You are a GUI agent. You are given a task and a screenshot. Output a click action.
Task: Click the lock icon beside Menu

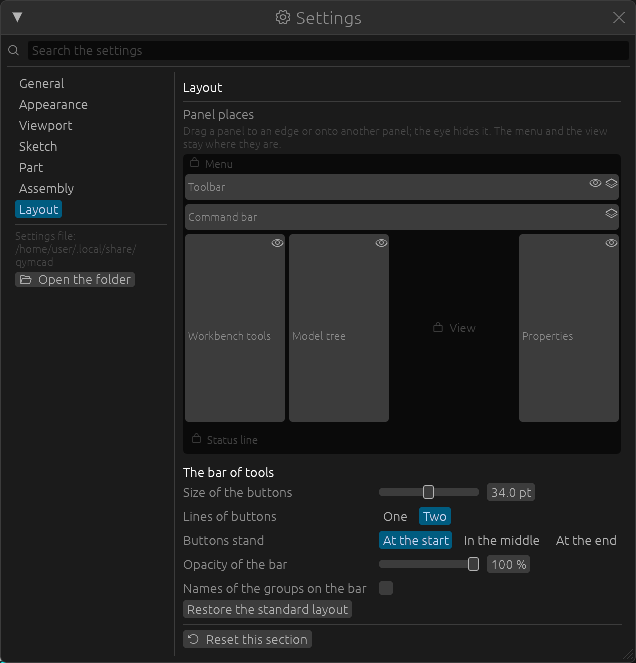coord(195,163)
